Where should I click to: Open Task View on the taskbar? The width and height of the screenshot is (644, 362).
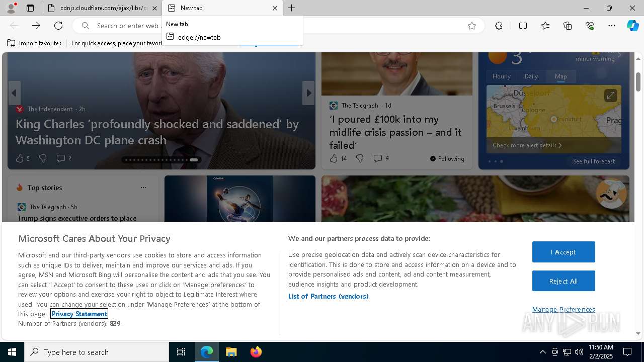[x=181, y=352]
